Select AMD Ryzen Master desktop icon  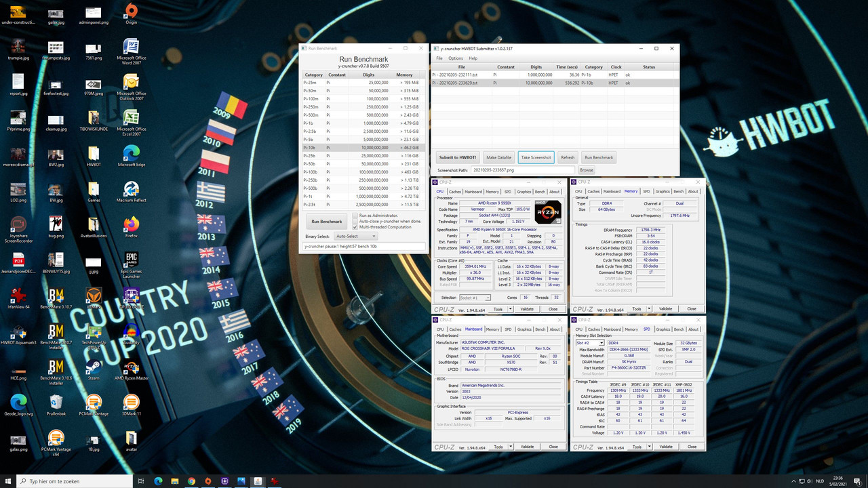pos(132,368)
